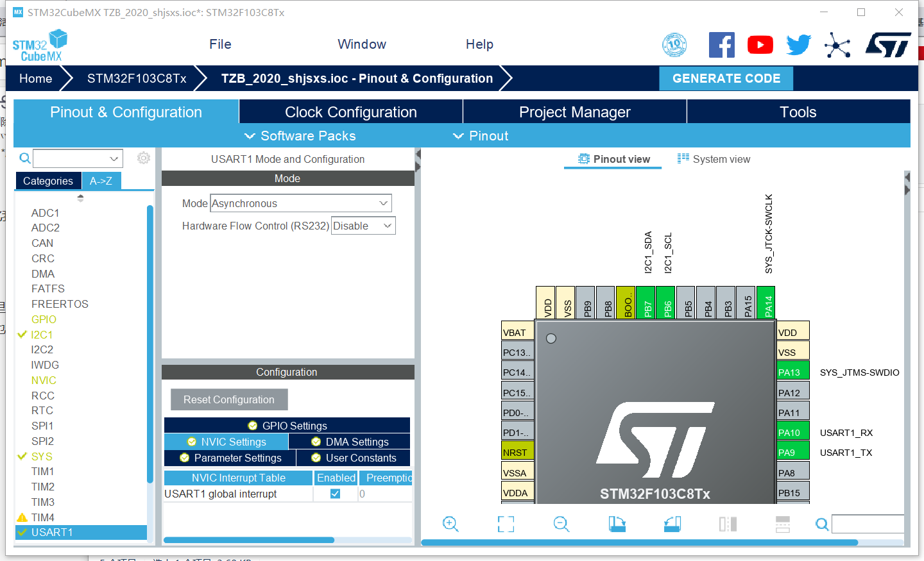
Task: Open the Project Manager tab
Action: point(574,111)
